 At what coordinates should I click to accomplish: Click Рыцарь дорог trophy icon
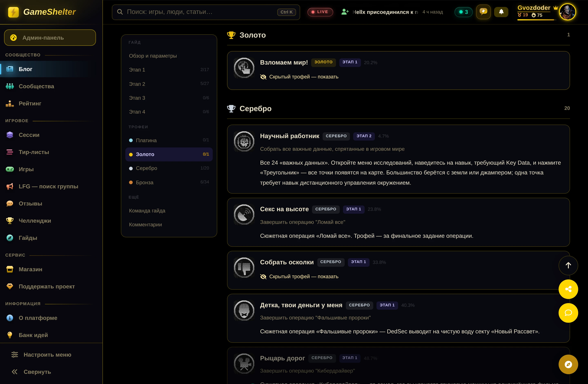(x=244, y=364)
